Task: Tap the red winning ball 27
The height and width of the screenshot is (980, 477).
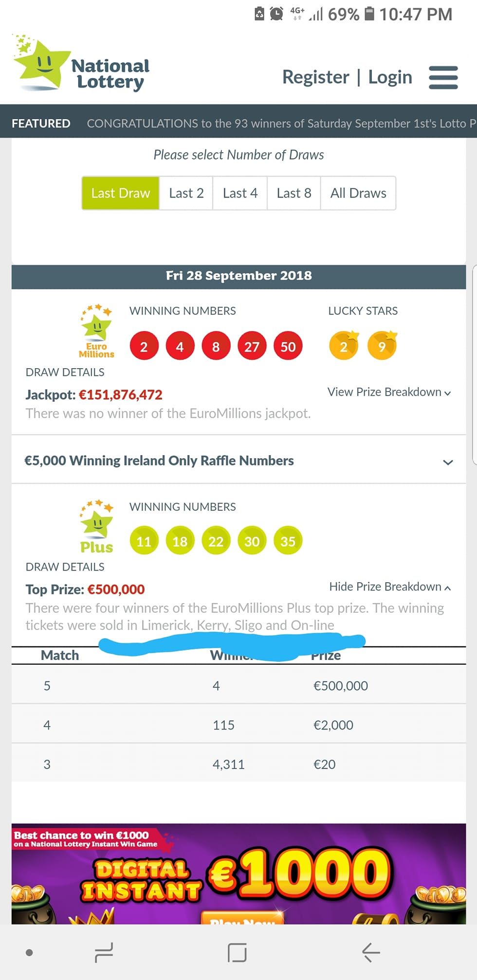Action: click(252, 346)
